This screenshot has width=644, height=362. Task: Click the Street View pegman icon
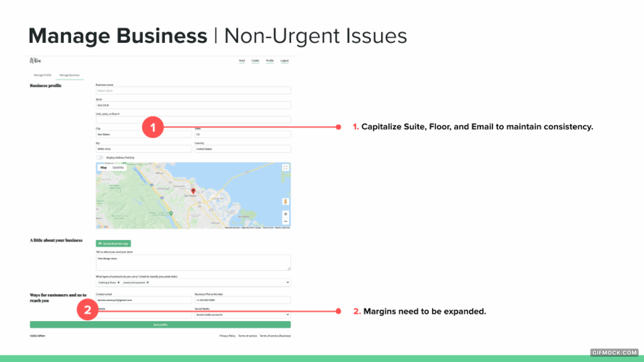[285, 202]
